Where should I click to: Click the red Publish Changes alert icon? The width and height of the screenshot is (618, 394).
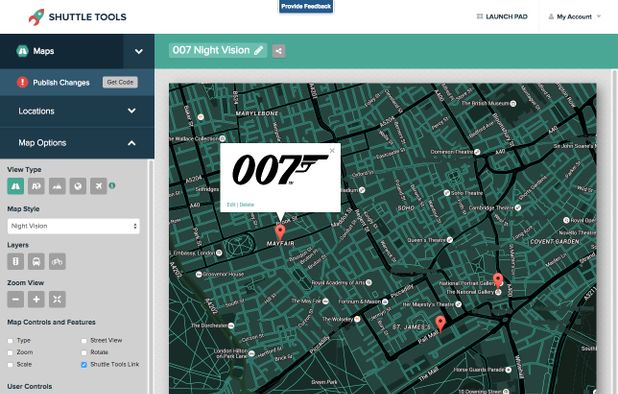tap(22, 82)
